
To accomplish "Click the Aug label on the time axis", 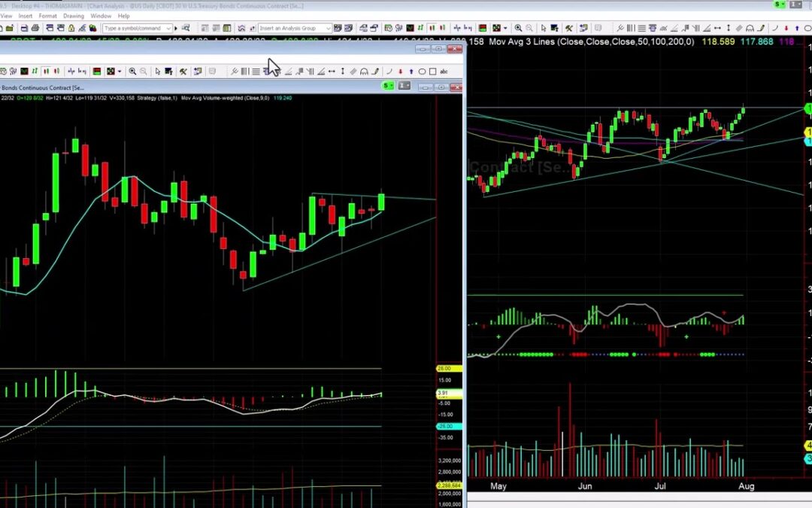I will coord(746,487).
